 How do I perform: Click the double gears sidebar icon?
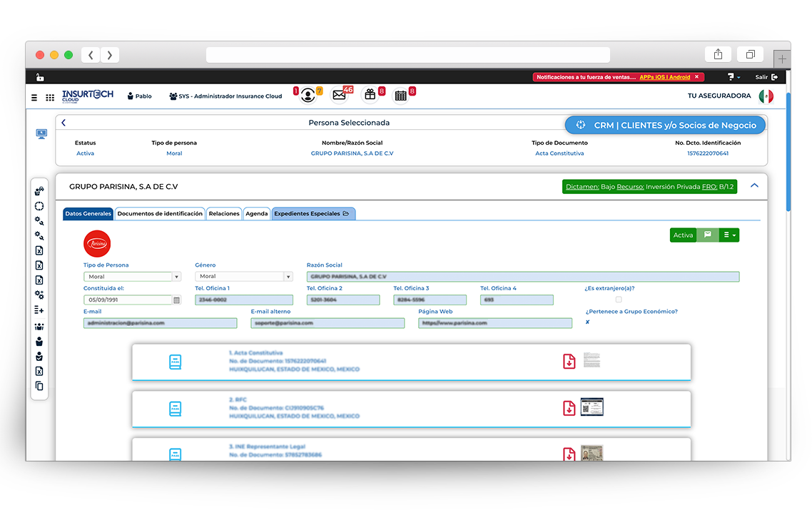coord(39,295)
